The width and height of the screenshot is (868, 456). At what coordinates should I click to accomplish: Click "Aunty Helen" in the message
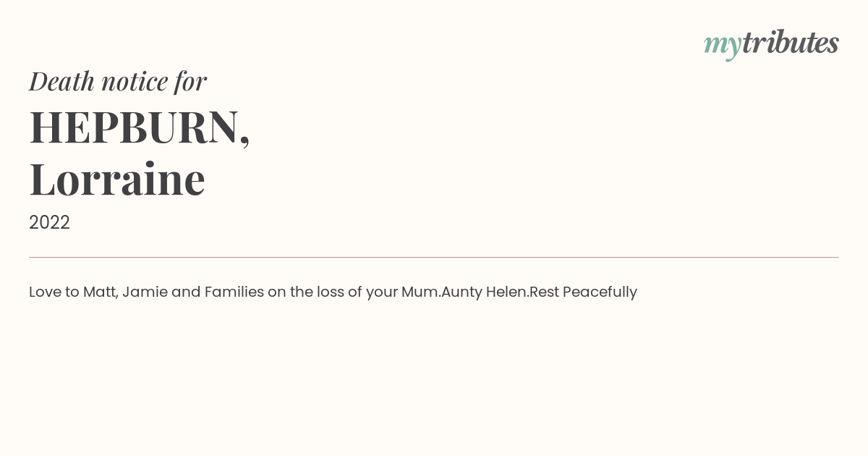click(485, 292)
